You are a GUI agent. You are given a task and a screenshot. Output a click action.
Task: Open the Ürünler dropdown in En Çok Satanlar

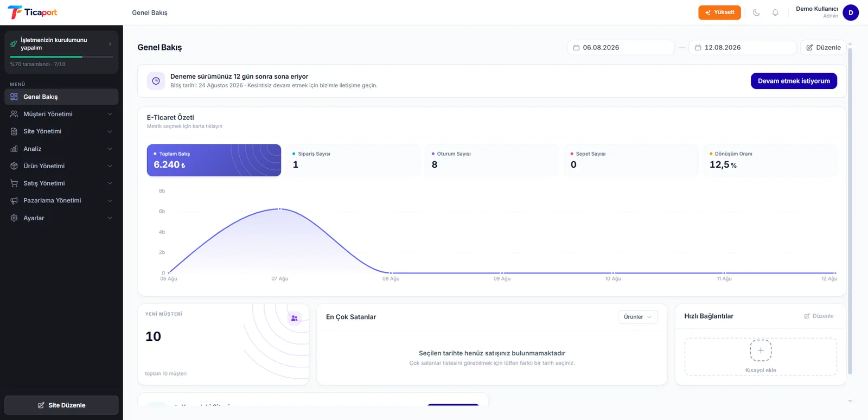637,317
